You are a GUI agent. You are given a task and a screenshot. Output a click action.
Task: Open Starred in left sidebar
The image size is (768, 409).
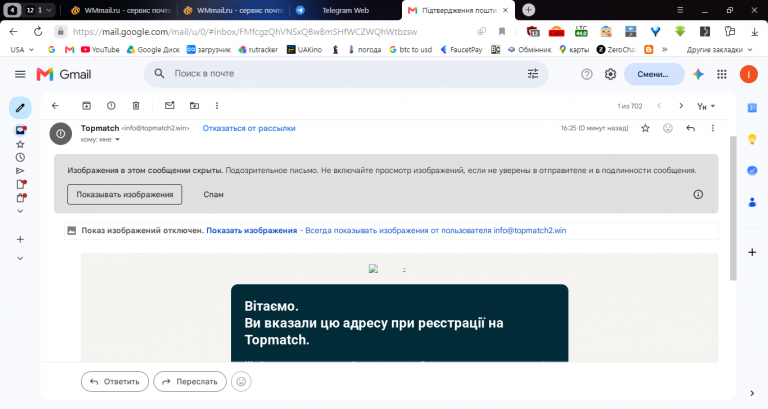point(20,144)
